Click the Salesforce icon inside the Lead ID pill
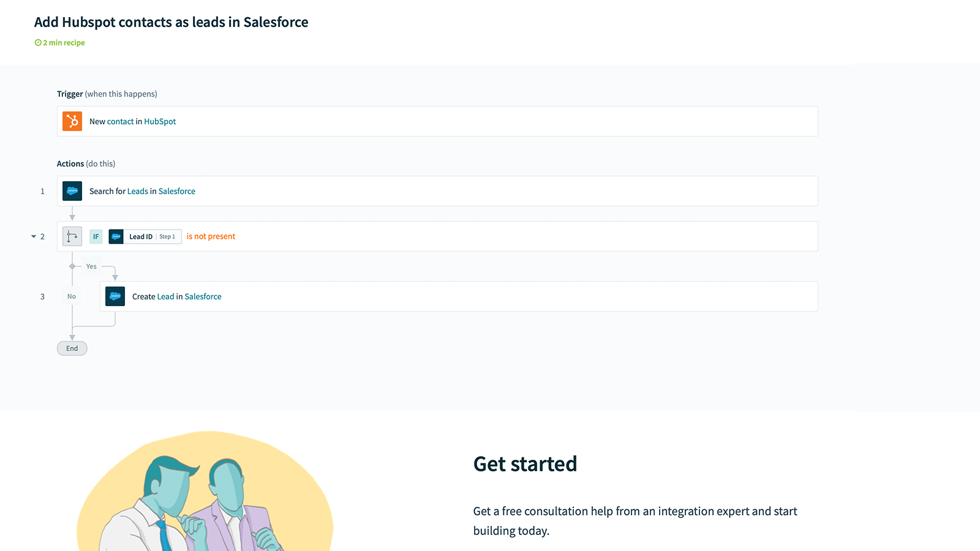Image resolution: width=980 pixels, height=551 pixels. click(116, 236)
